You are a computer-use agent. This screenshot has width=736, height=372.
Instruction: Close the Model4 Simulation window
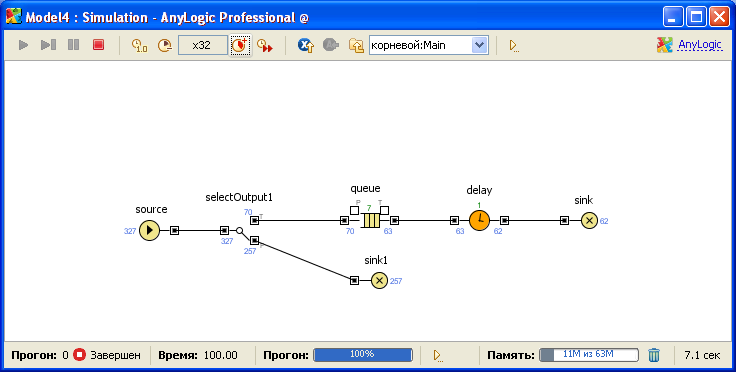pos(719,17)
